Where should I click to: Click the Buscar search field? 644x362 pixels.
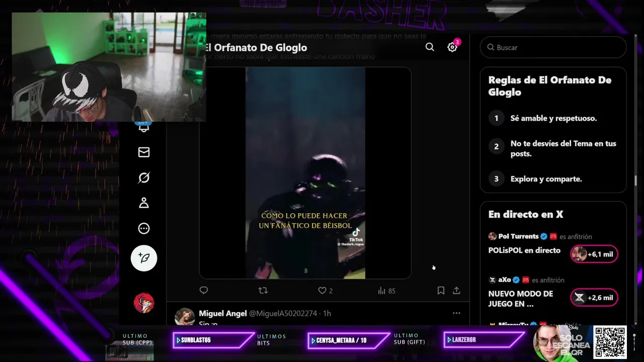(553, 47)
